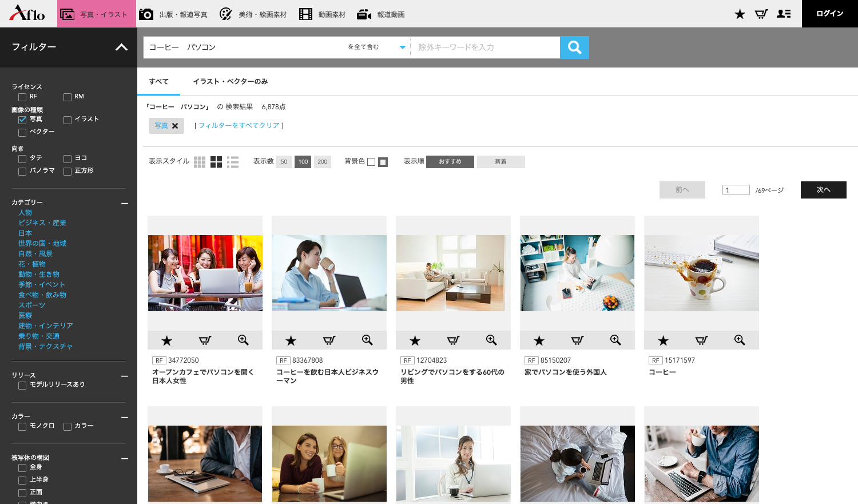Click the blue search magnifier button

tap(574, 47)
